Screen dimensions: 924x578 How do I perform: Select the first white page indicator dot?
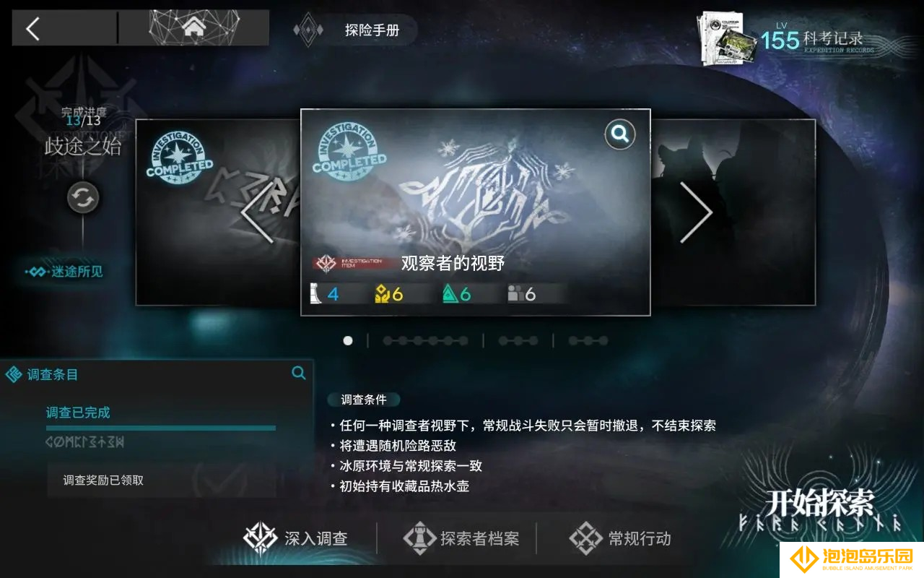[x=348, y=340]
